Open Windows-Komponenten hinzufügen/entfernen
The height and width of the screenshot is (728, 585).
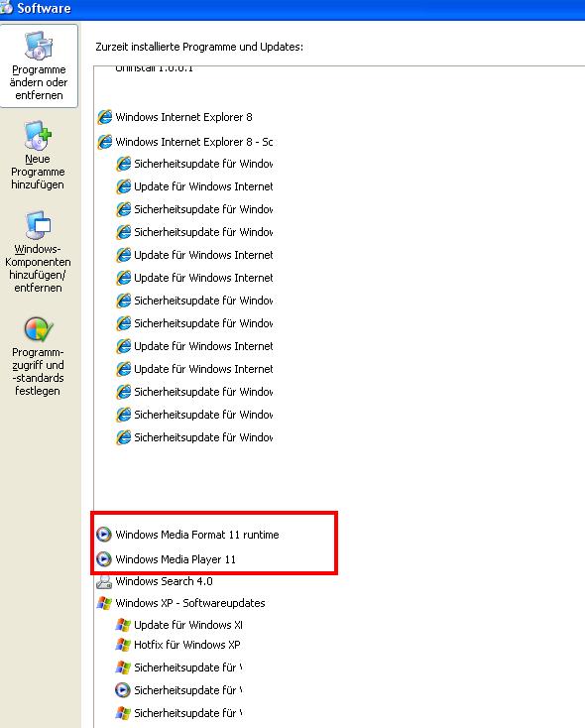(38, 252)
